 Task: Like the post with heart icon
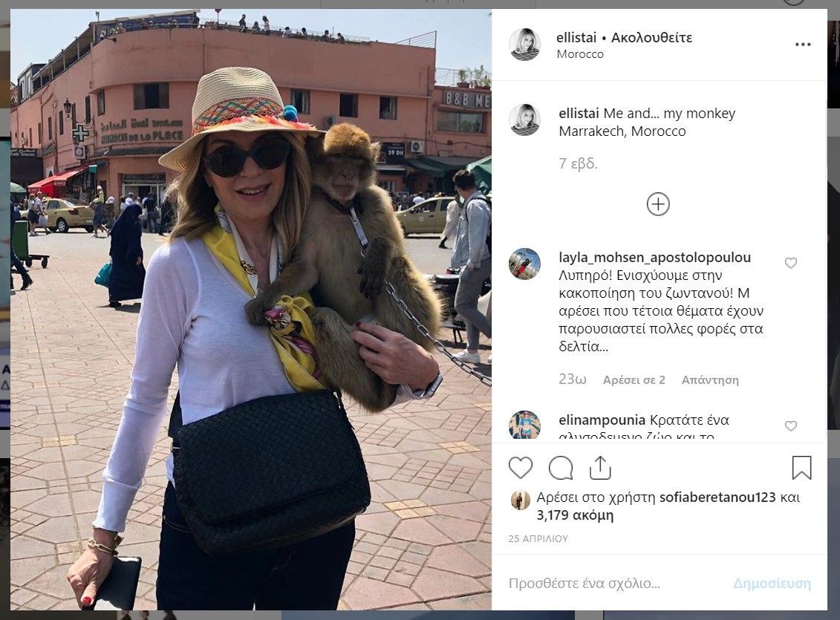tap(520, 468)
